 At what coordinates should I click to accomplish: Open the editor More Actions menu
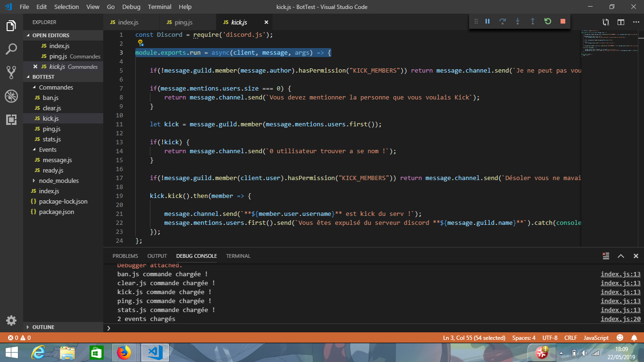point(636,22)
